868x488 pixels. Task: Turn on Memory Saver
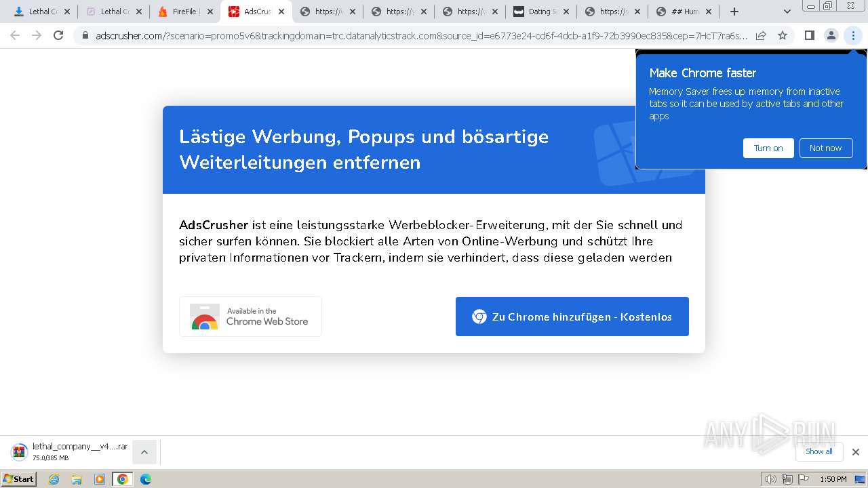[x=768, y=148]
